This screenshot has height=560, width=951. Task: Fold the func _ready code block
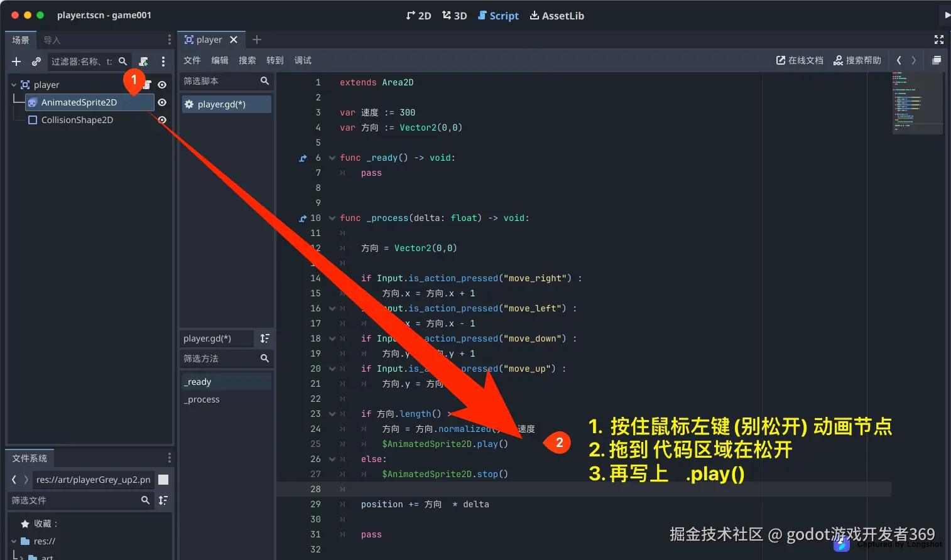332,158
